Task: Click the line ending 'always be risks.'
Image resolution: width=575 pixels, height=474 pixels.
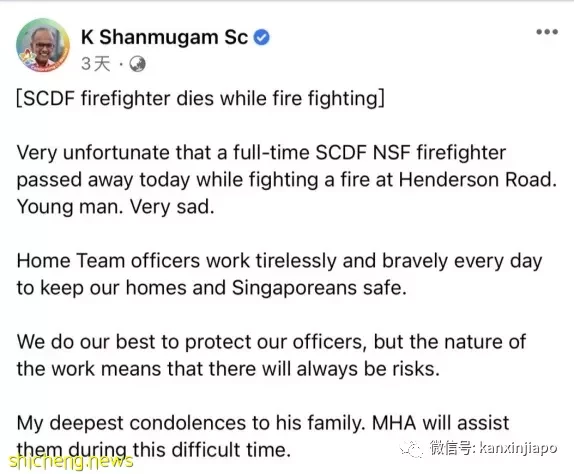Action: click(x=228, y=369)
